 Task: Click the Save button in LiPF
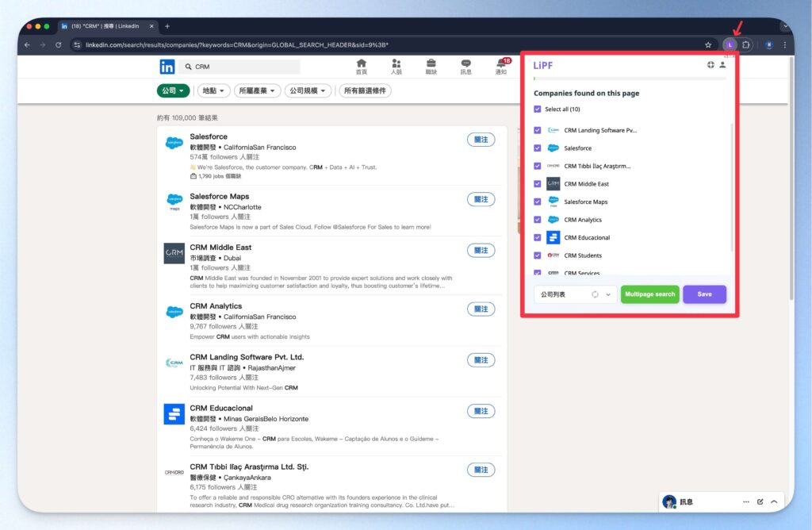pos(704,294)
